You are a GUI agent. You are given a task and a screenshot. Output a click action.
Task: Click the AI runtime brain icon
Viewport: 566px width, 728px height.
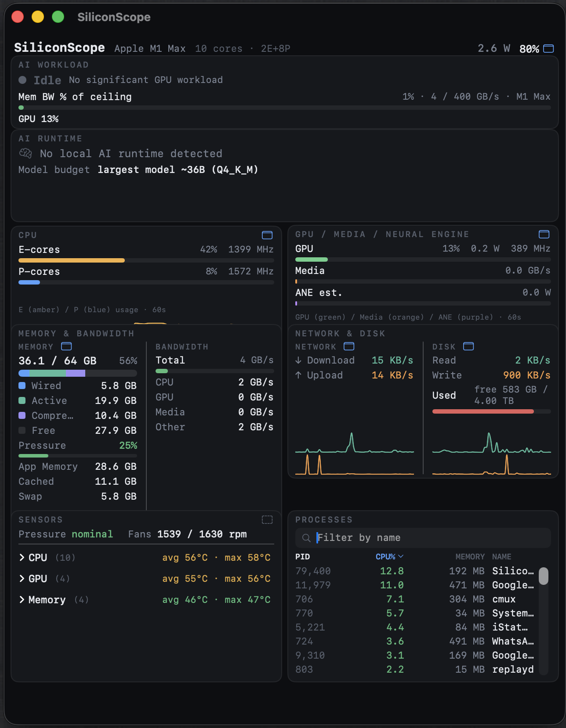[25, 153]
